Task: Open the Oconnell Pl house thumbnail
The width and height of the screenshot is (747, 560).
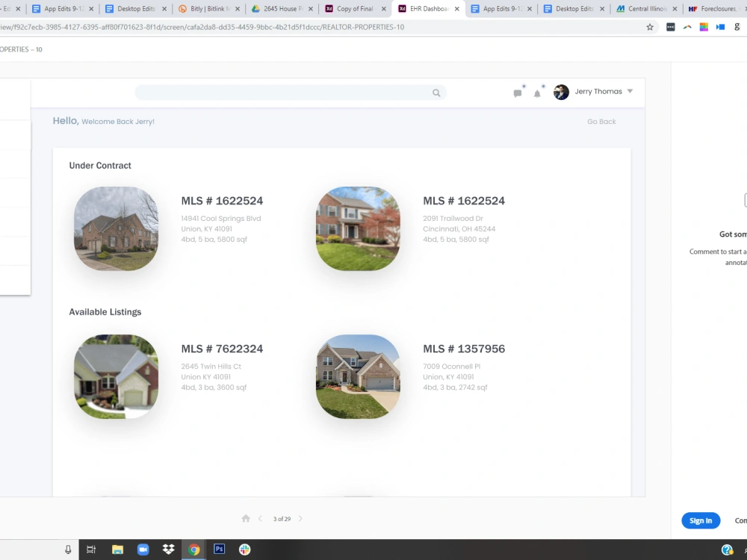Action: click(x=358, y=376)
